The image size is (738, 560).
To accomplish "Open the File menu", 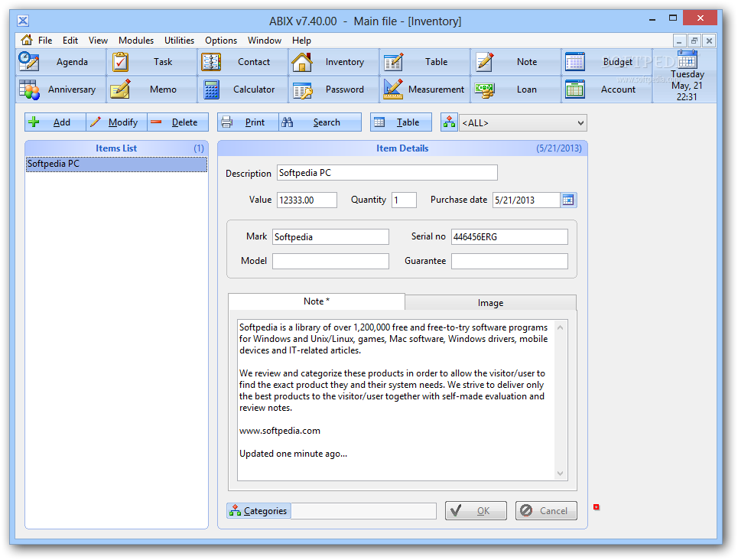I will pyautogui.click(x=45, y=41).
